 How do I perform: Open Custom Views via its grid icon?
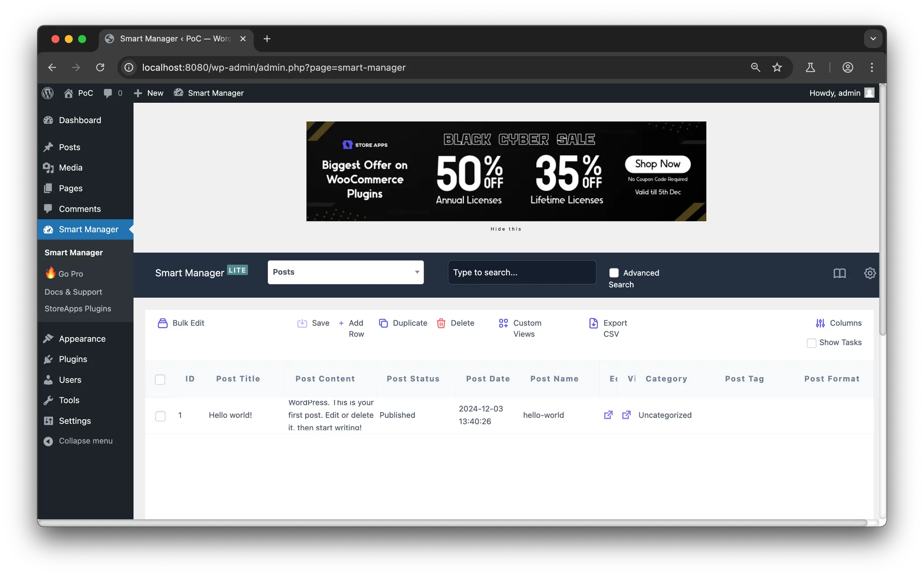click(503, 323)
